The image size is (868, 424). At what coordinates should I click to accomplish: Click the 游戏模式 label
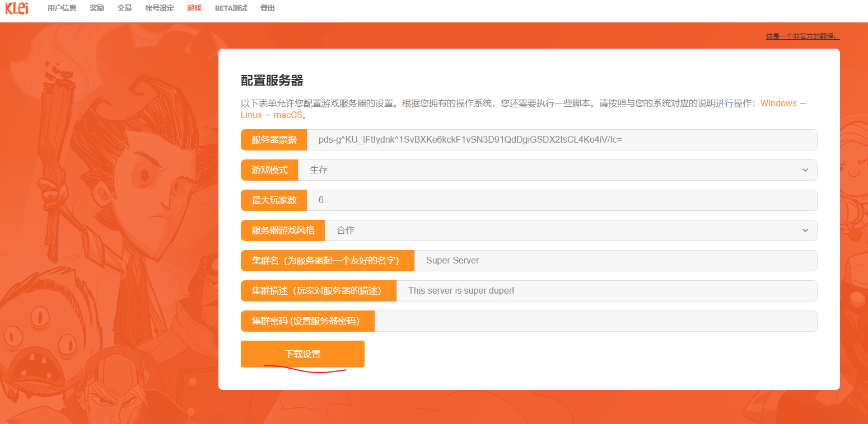pyautogui.click(x=269, y=170)
